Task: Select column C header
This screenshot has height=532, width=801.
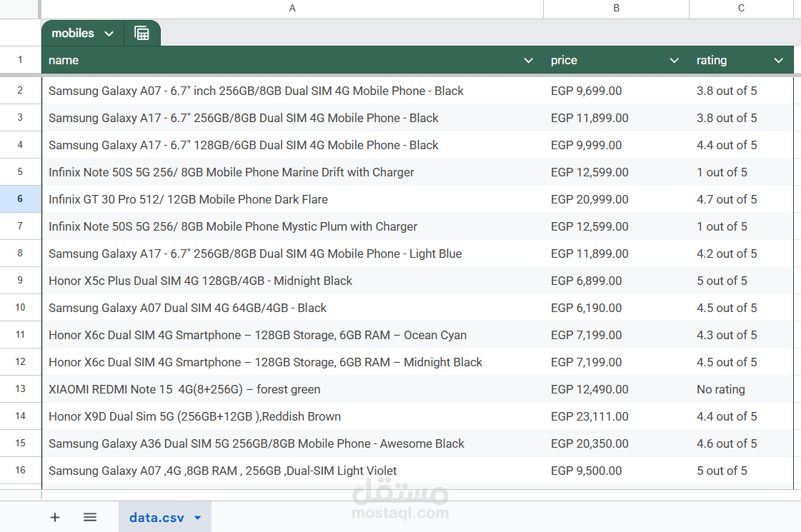Action: coord(741,9)
